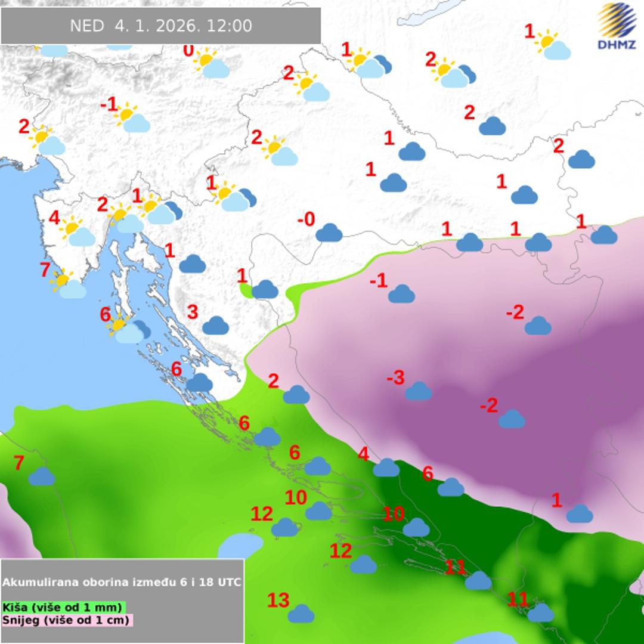Select the red temperature value -3

tap(395, 377)
